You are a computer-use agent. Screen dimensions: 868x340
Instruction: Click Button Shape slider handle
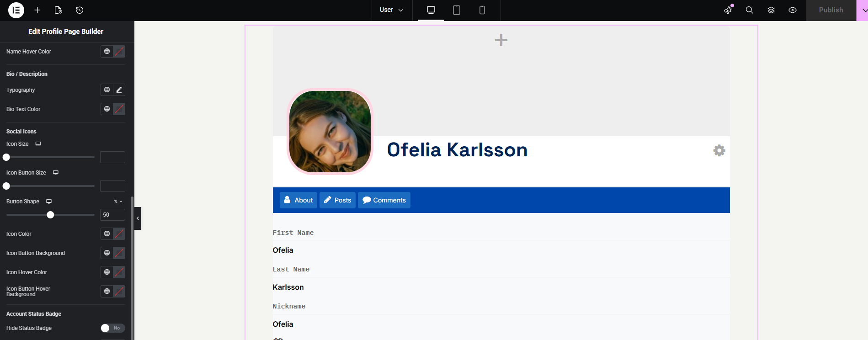pyautogui.click(x=51, y=215)
